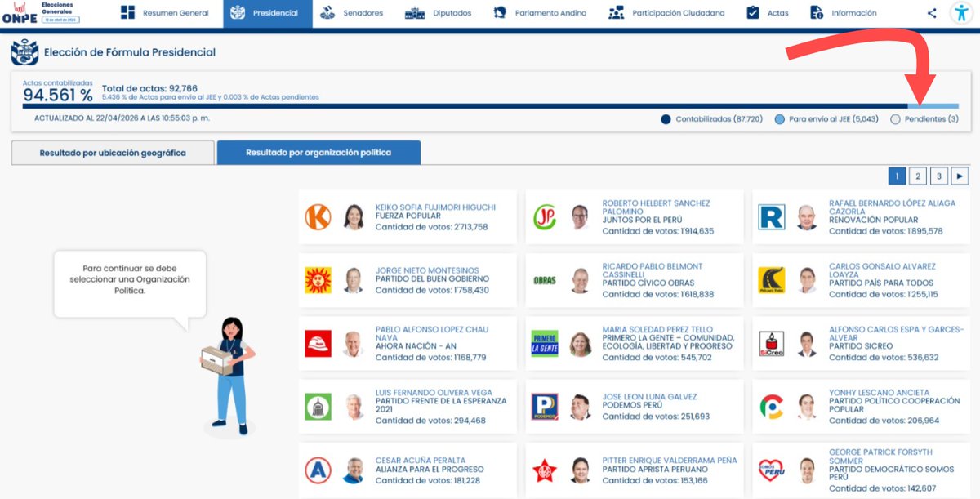Click the ACTUALIZADO AL 22/04/2026 timestamp
The image size is (980, 499).
122,118
